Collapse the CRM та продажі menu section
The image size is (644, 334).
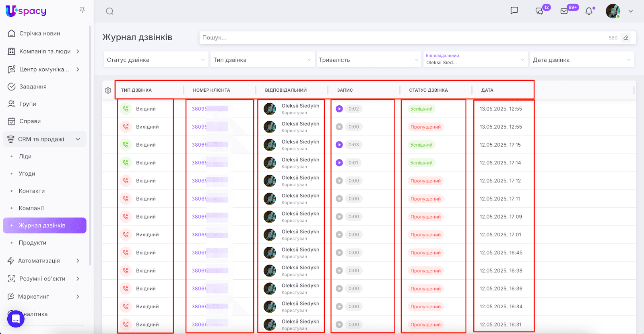click(78, 139)
